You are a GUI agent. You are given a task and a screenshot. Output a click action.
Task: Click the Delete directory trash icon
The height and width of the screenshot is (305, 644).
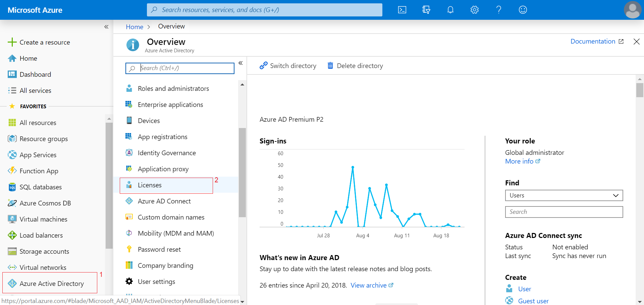click(x=330, y=66)
